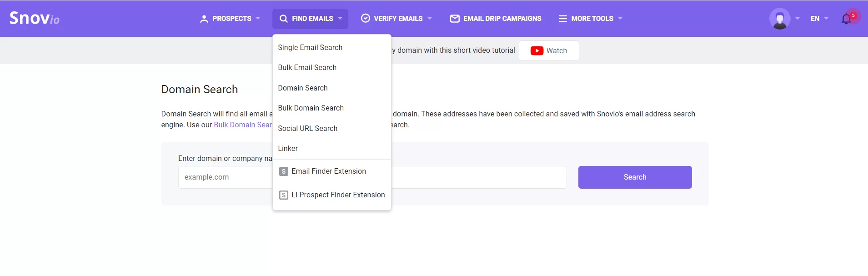Image resolution: width=868 pixels, height=276 pixels.
Task: Click the Email Drip Campaigns envelope icon
Action: tap(454, 19)
